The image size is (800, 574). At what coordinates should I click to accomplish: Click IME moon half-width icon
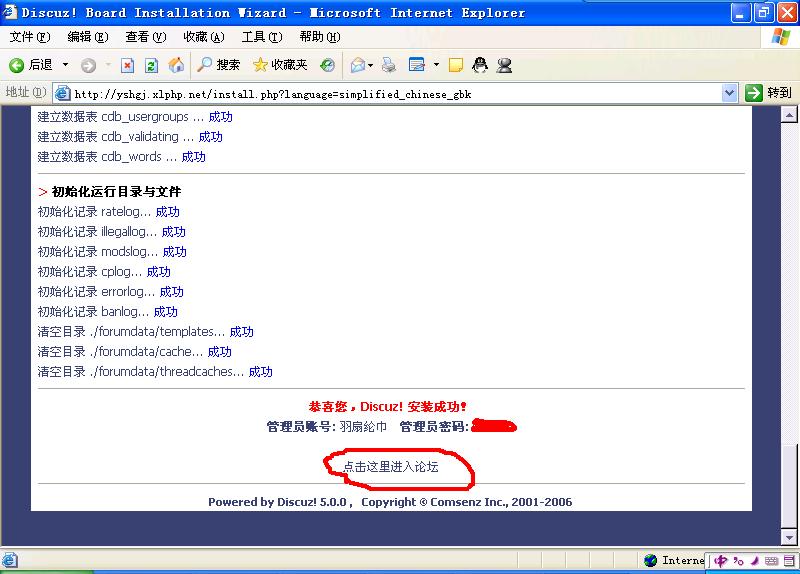(755, 561)
